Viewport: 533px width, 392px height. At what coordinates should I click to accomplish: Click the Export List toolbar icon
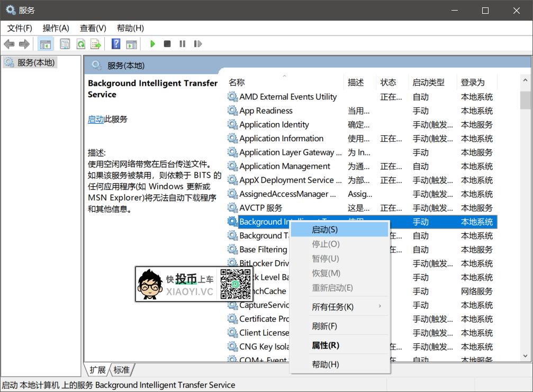[x=95, y=44]
